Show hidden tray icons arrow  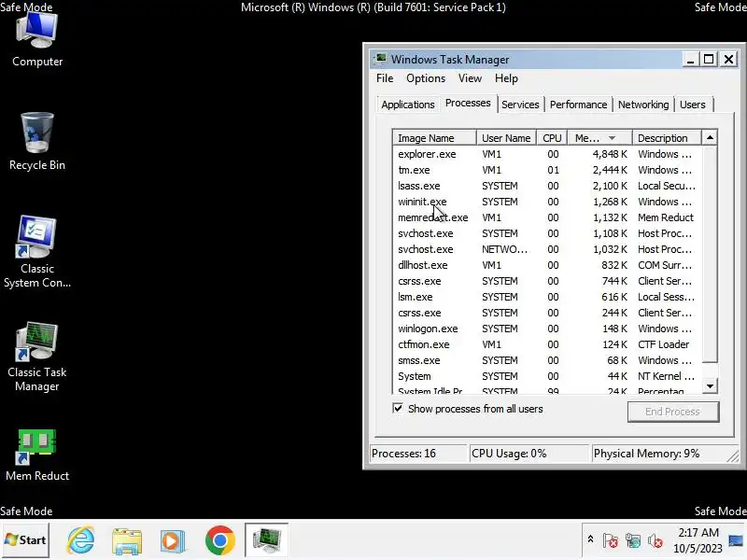pyautogui.click(x=590, y=540)
